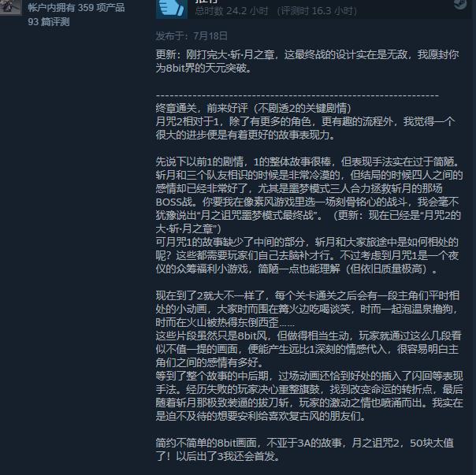Viewport: 476px width, 475px height.
Task: Click the line starting '可月咒1的故事缺少了中间'
Action: (x=307, y=242)
